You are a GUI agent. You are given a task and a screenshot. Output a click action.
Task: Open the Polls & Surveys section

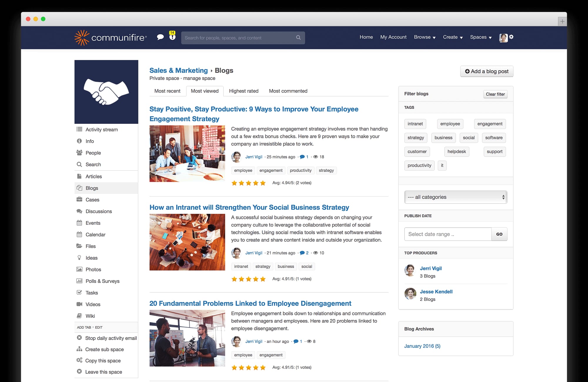pyautogui.click(x=102, y=281)
